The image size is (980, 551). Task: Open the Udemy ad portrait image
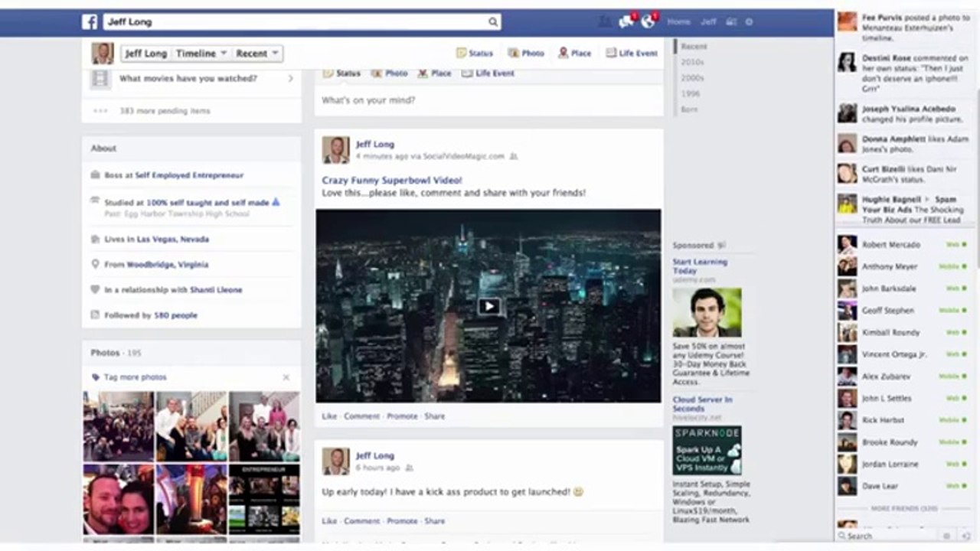[x=707, y=312]
